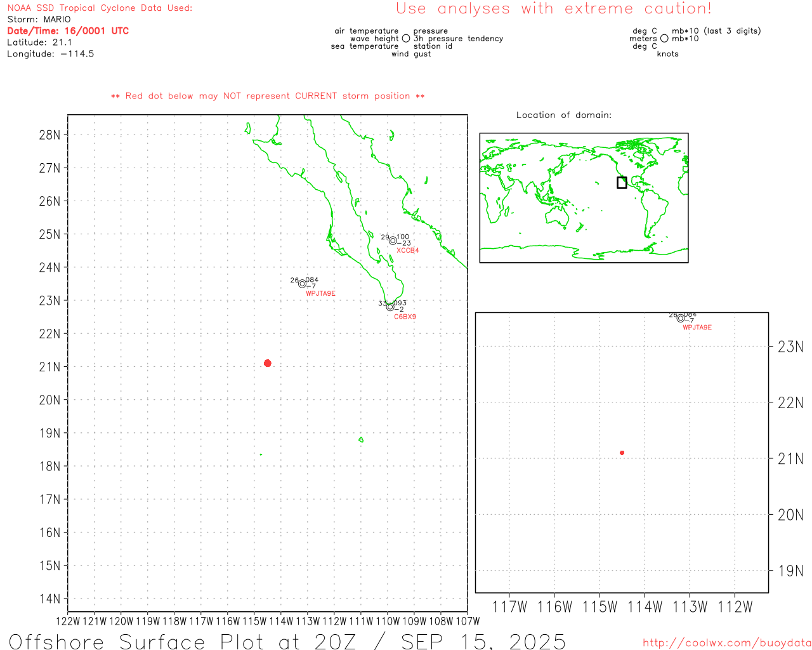
Task: Click WPJTA9E label on main map
Action: click(320, 293)
